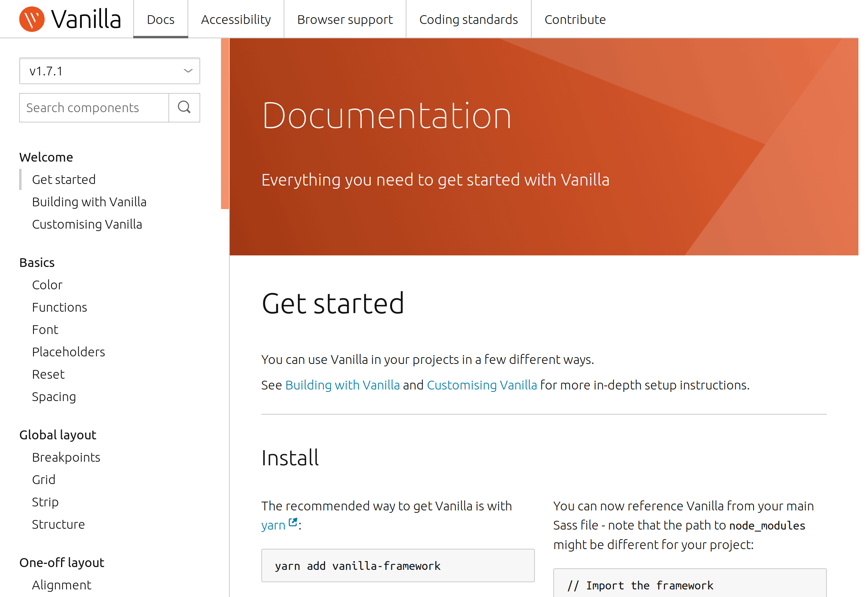868x597 pixels.
Task: Select the Spacing item under Basics
Action: 53,396
